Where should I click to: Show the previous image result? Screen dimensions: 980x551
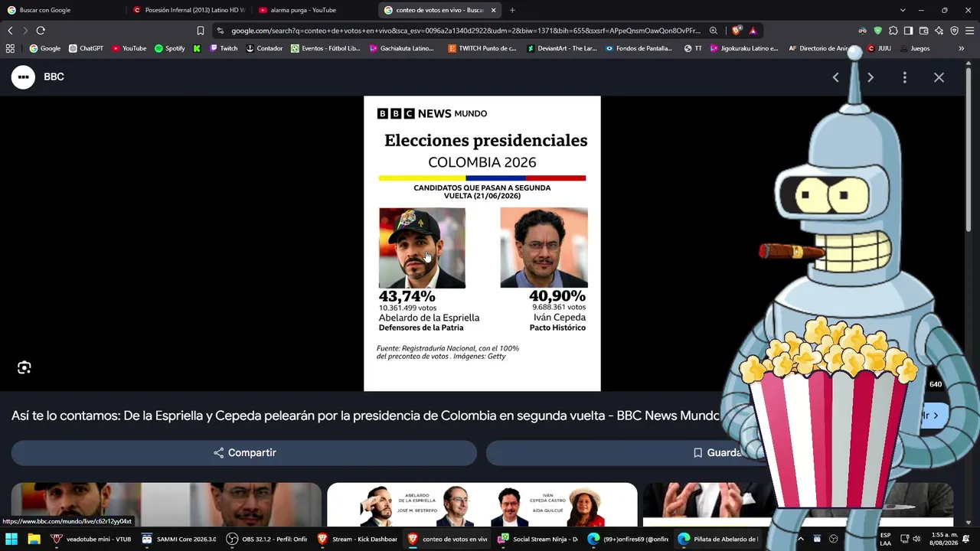coord(835,77)
